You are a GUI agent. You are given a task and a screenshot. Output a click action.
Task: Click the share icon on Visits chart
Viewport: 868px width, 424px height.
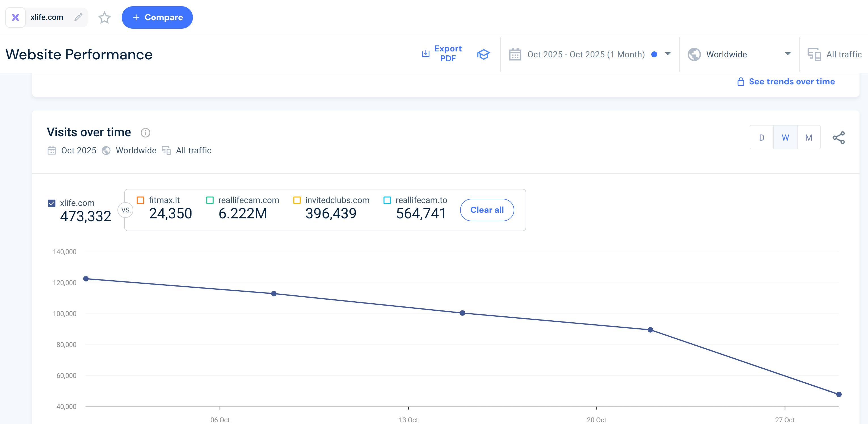tap(838, 138)
